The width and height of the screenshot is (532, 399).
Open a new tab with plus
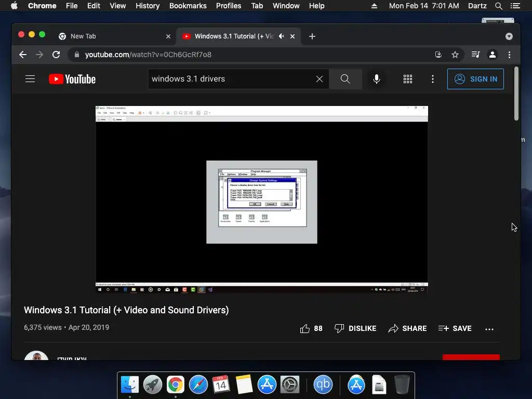312,36
